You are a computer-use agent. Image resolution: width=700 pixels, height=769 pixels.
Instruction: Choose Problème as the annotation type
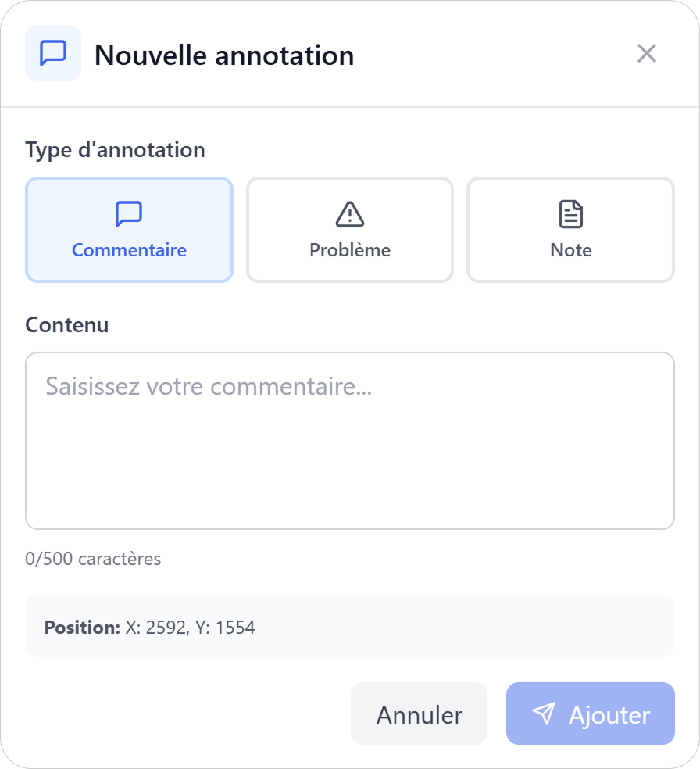(350, 231)
